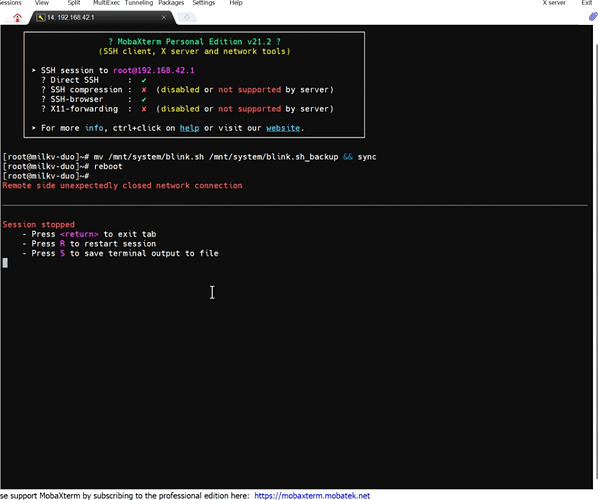Click the mv blink.sh command line

click(190, 157)
